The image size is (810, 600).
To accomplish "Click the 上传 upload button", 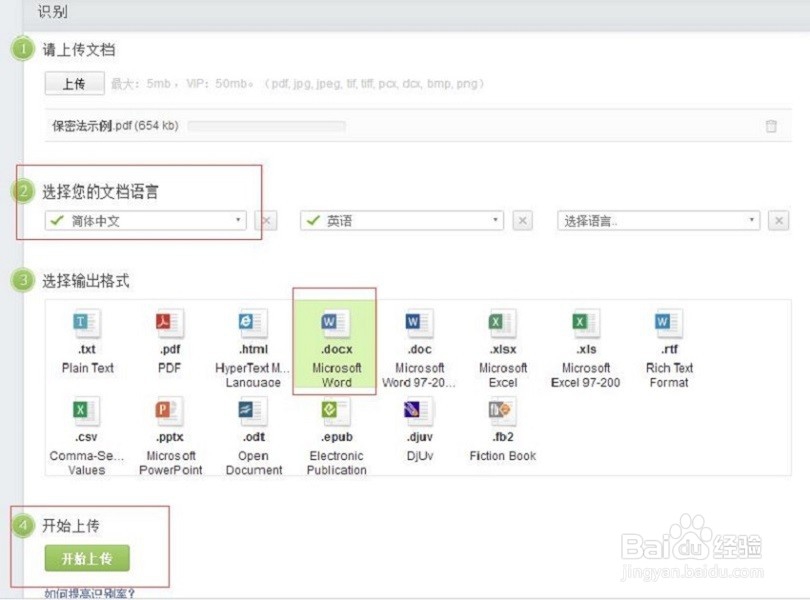I will point(74,83).
